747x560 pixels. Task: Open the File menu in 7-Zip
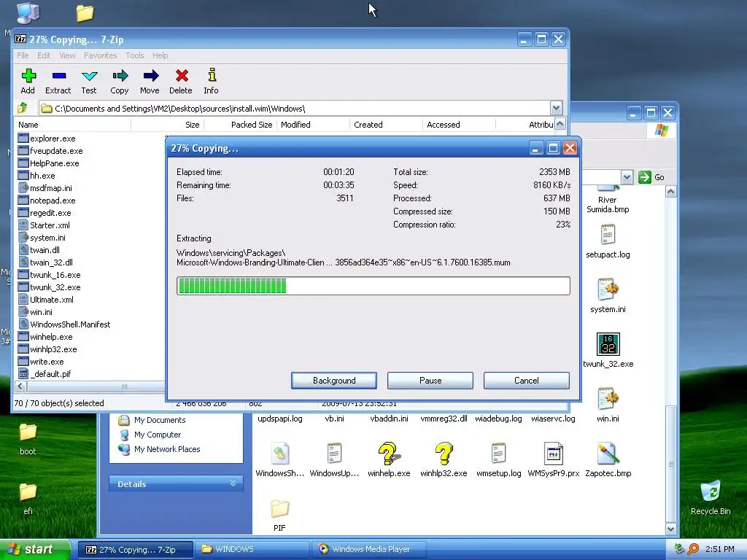[x=23, y=55]
